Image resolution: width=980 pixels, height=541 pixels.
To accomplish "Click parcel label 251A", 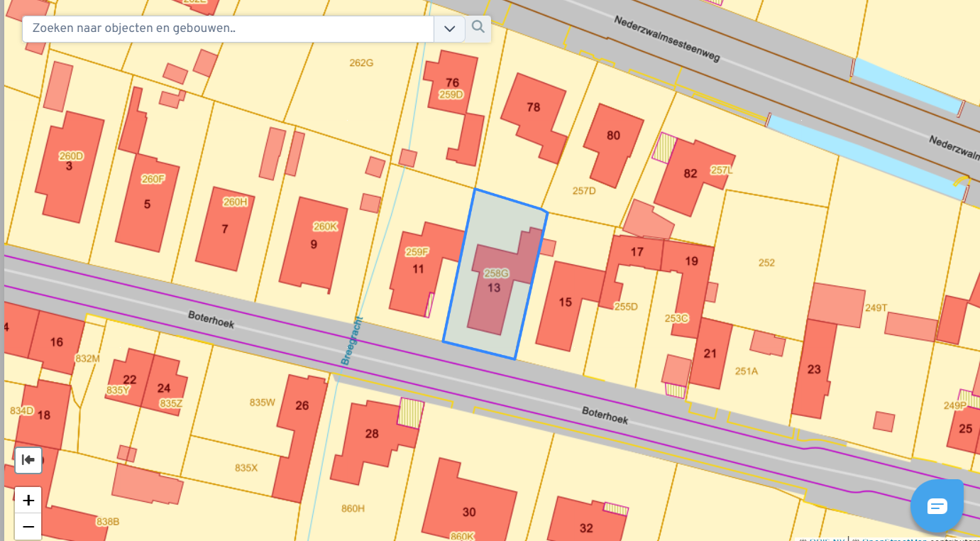I will 747,371.
